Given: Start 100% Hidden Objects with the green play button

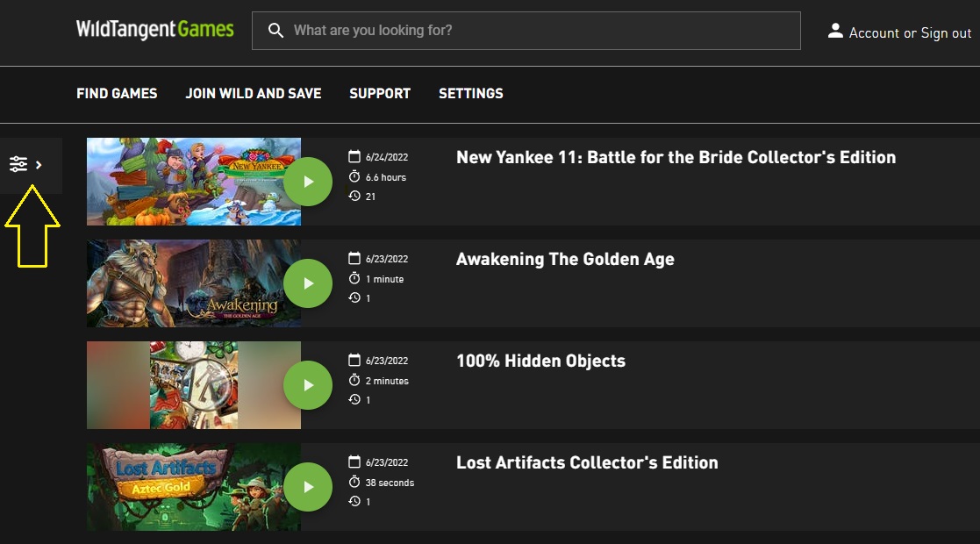Looking at the screenshot, I should pos(307,385).
